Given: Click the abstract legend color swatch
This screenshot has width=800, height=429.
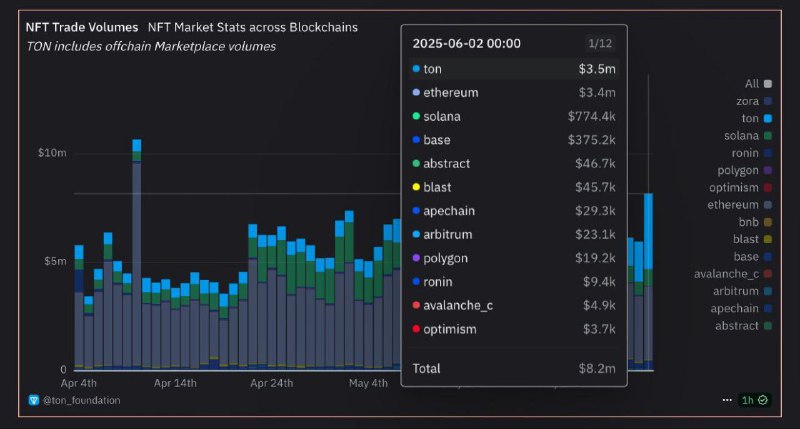Looking at the screenshot, I should tap(767, 325).
